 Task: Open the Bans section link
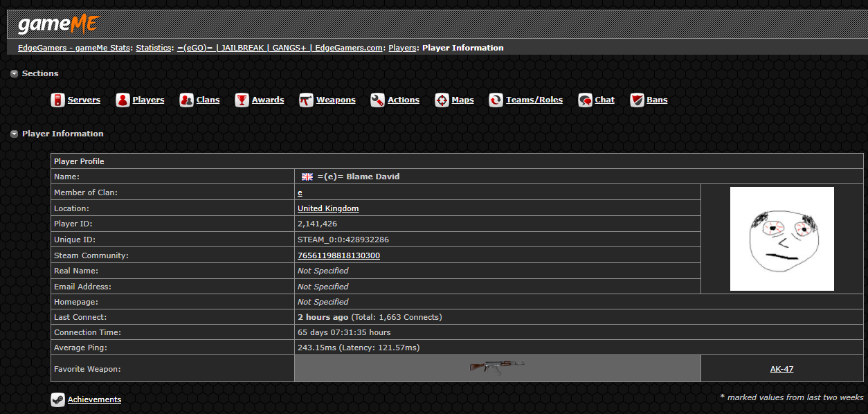[657, 100]
